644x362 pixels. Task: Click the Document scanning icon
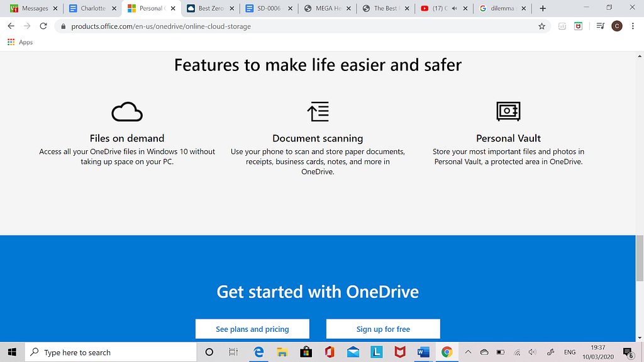pyautogui.click(x=318, y=112)
